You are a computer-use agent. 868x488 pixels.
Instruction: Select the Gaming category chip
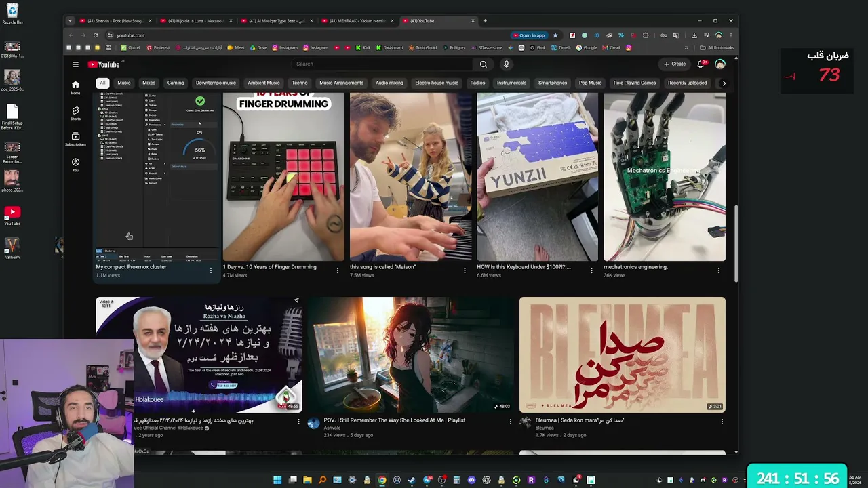(176, 83)
